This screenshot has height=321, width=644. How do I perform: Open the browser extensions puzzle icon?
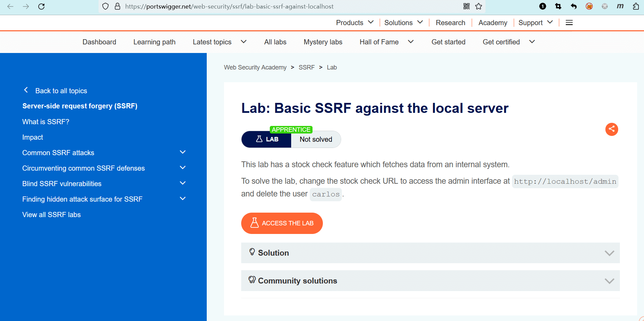636,7
